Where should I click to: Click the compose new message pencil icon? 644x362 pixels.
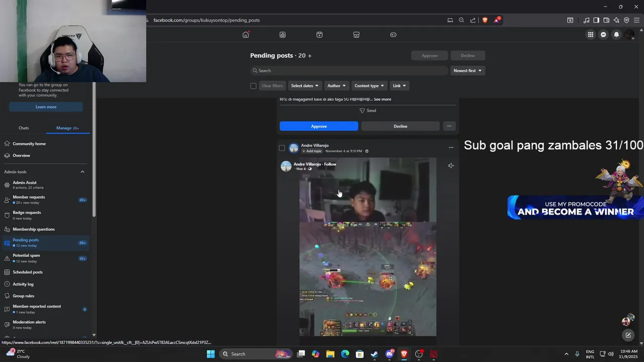coord(628,335)
